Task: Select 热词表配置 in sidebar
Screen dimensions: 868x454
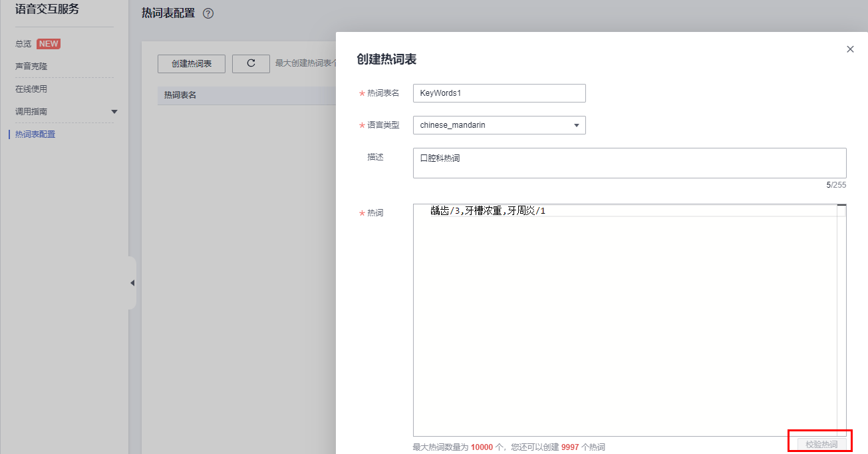Action: [35, 134]
